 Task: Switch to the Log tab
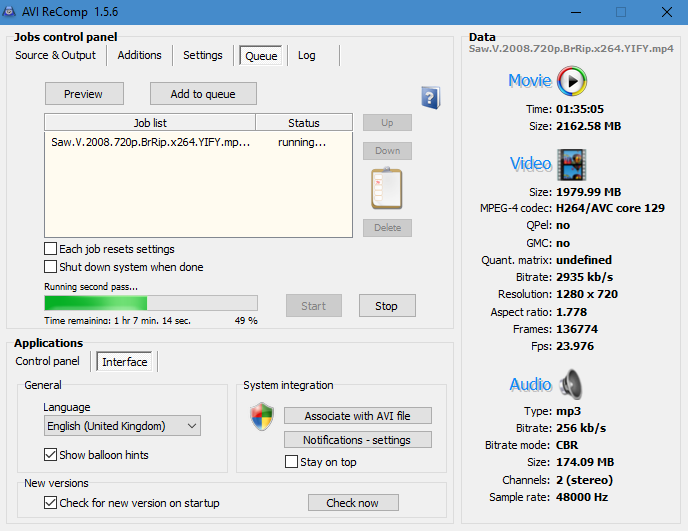tap(307, 55)
